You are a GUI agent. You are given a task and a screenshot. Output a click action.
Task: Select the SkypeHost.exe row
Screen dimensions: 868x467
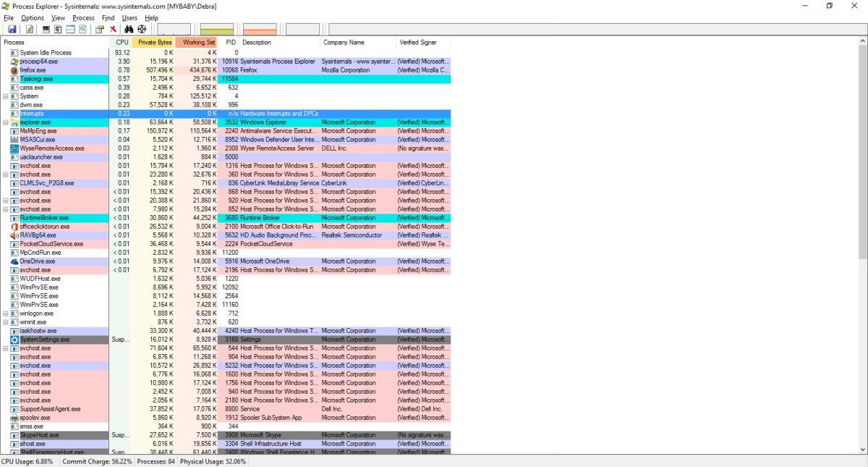pos(226,435)
